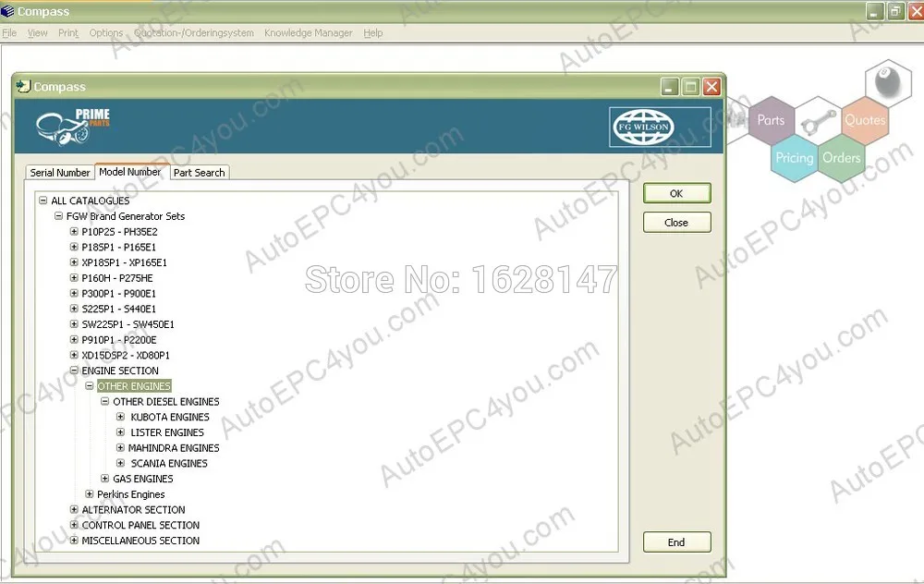
Task: Expand the P160H - P275HE node
Action: (x=74, y=277)
